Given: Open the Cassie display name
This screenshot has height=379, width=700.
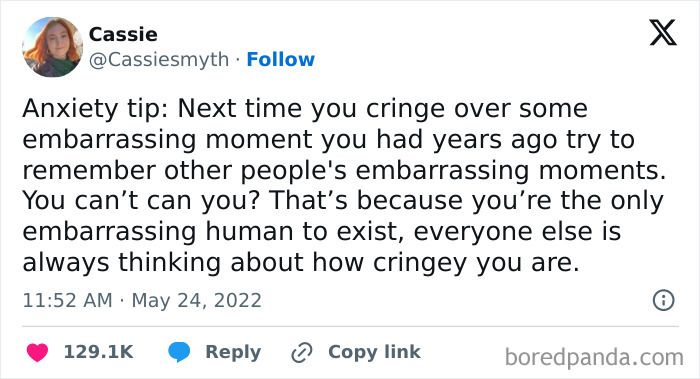Looking at the screenshot, I should (x=123, y=34).
